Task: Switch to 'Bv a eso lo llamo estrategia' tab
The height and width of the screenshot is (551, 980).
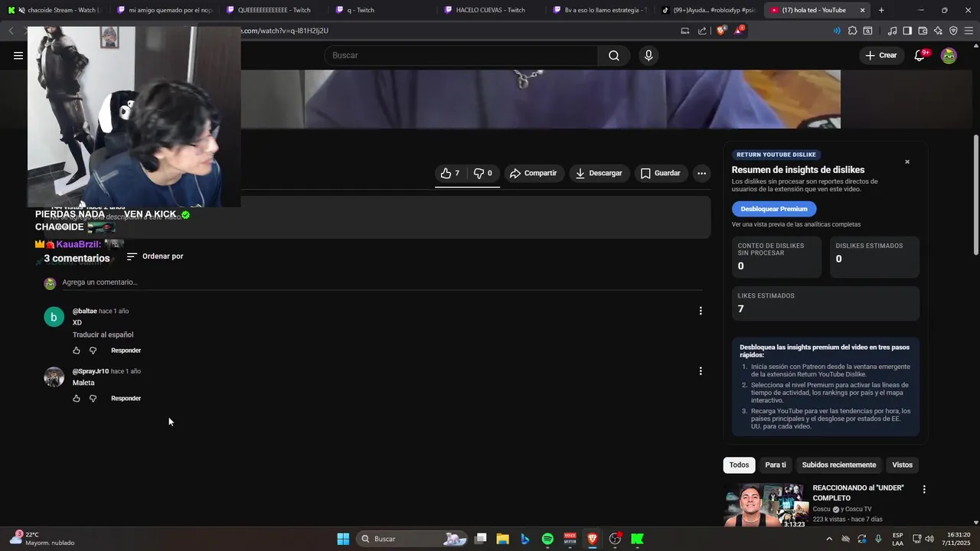Action: click(601, 10)
